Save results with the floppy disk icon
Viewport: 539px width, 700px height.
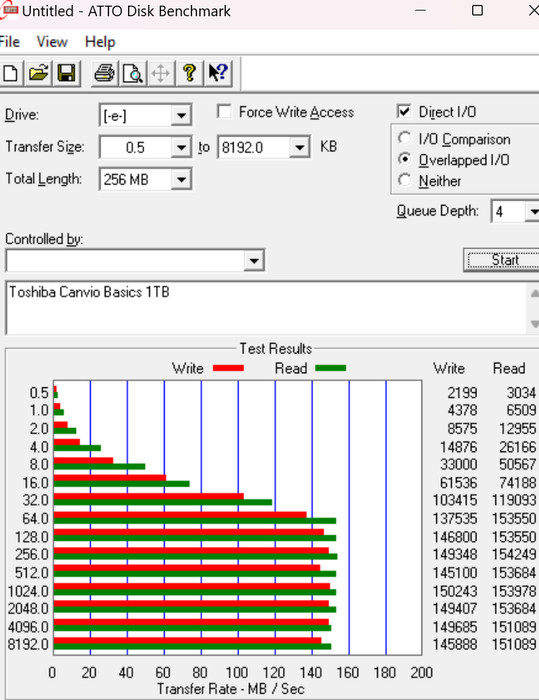pyautogui.click(x=67, y=73)
